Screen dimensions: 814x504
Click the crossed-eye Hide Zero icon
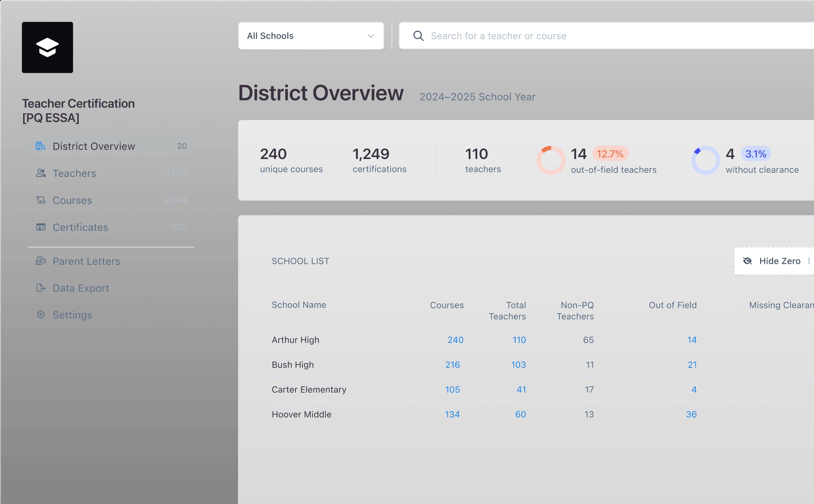click(747, 261)
